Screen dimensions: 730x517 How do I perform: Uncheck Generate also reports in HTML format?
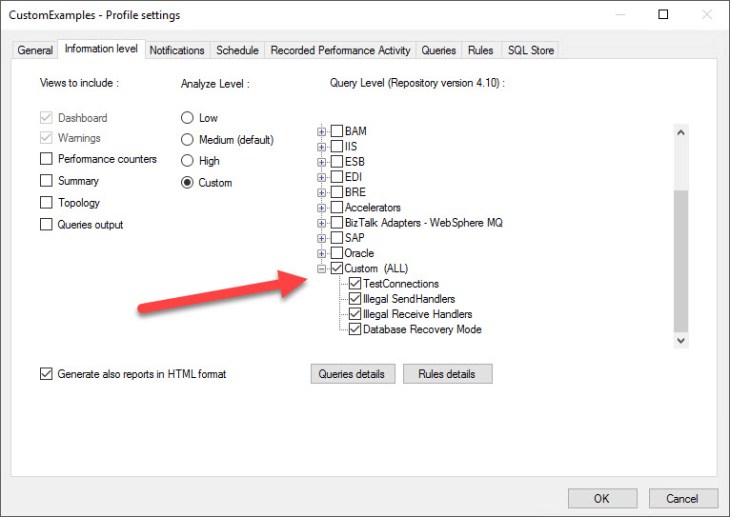(46, 374)
